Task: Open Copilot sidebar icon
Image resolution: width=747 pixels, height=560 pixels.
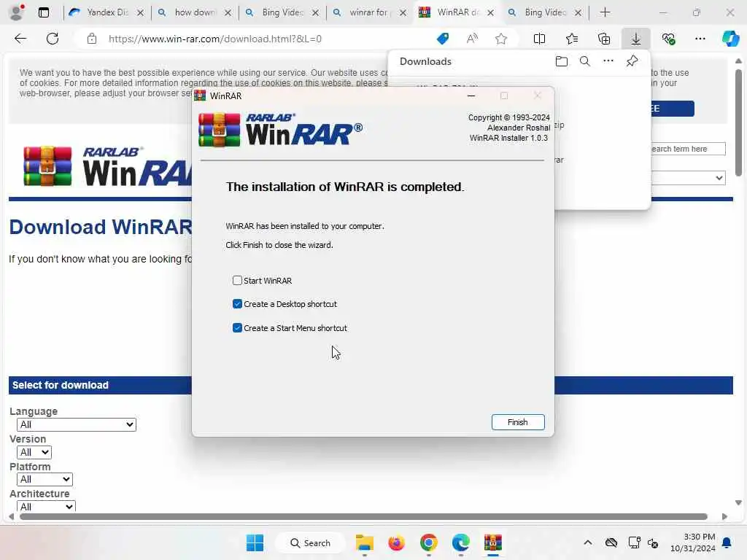Action: 731,39
